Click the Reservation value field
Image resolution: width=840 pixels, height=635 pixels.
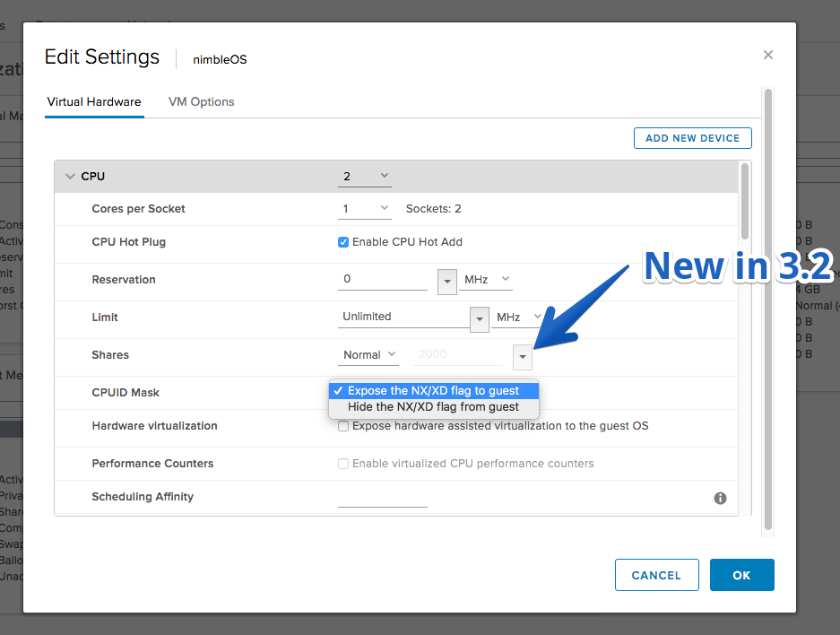tap(383, 279)
